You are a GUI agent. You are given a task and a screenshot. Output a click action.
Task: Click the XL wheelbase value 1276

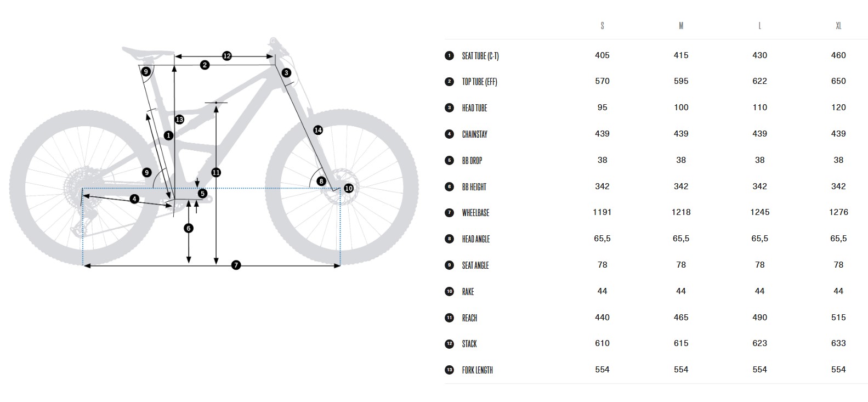838,212
